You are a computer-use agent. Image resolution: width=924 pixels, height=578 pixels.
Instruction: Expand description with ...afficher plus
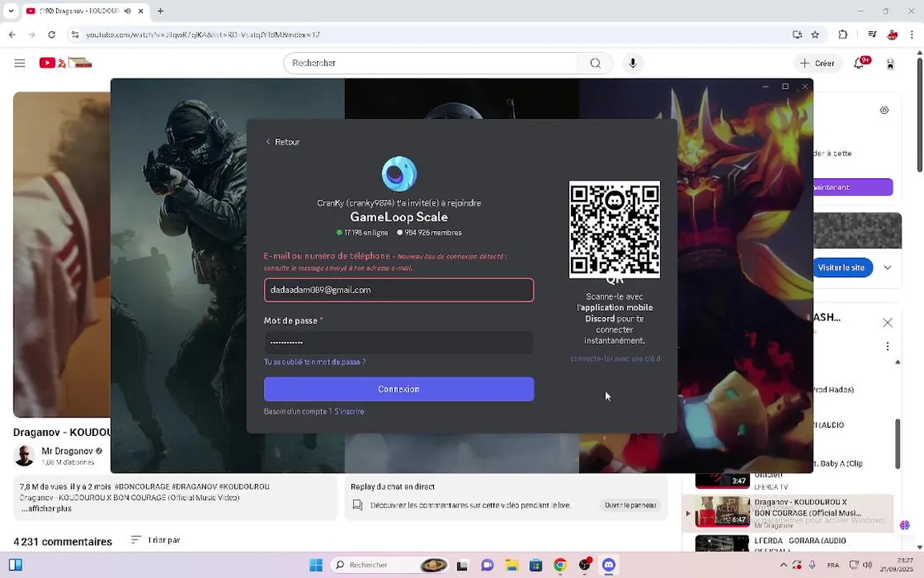(46, 508)
